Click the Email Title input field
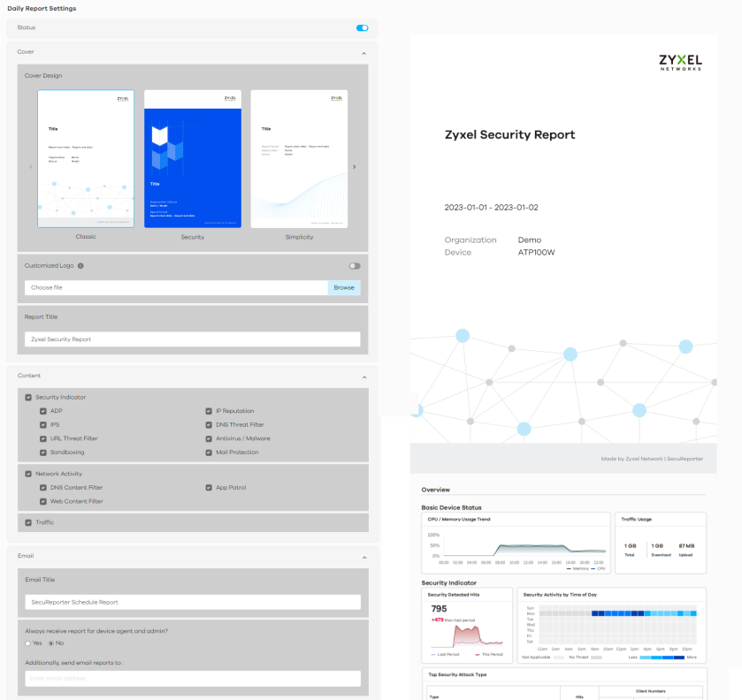The height and width of the screenshot is (700, 742). (193, 602)
